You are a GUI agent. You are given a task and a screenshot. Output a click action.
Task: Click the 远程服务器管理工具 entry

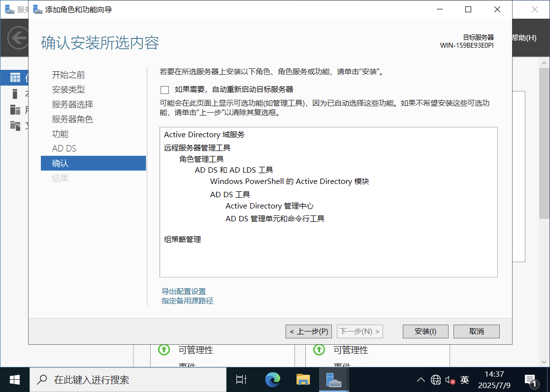tap(197, 148)
